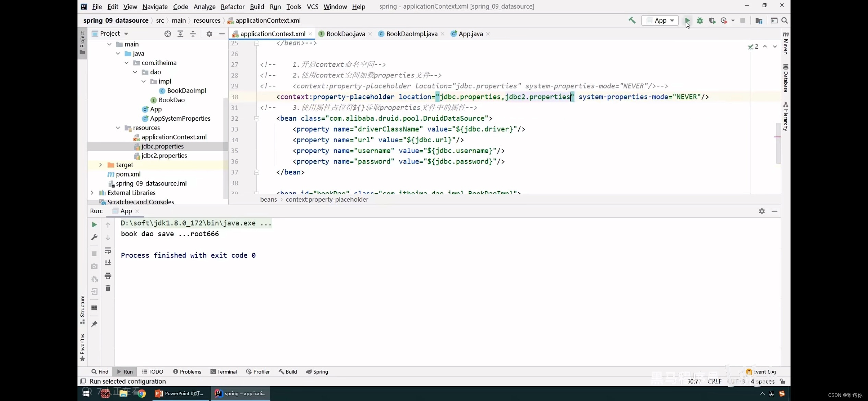Toggle the Project sidebar stripe button
This screenshot has width=868, height=401.
pyautogui.click(x=82, y=43)
